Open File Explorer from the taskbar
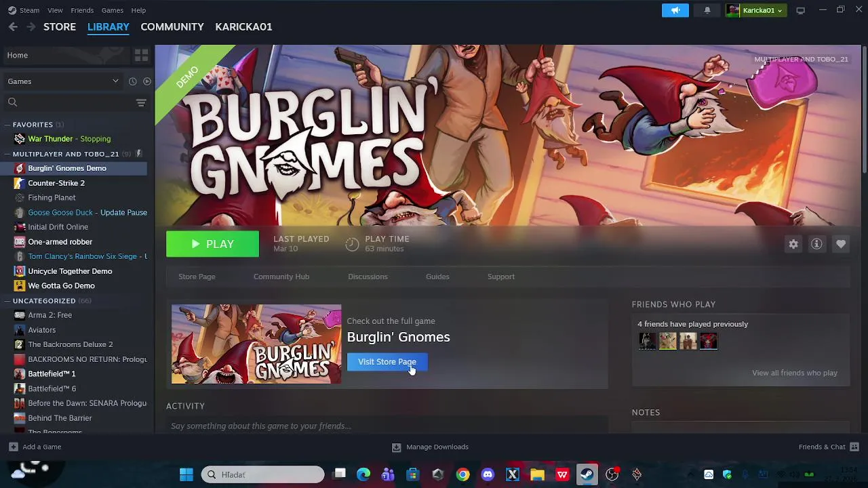Viewport: 868px width, 488px height. click(537, 474)
